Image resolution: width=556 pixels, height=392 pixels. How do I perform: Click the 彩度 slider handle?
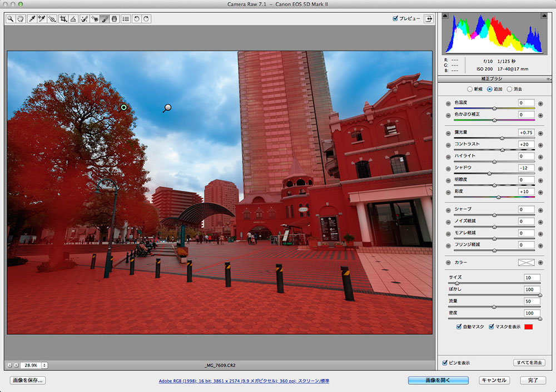tap(499, 197)
